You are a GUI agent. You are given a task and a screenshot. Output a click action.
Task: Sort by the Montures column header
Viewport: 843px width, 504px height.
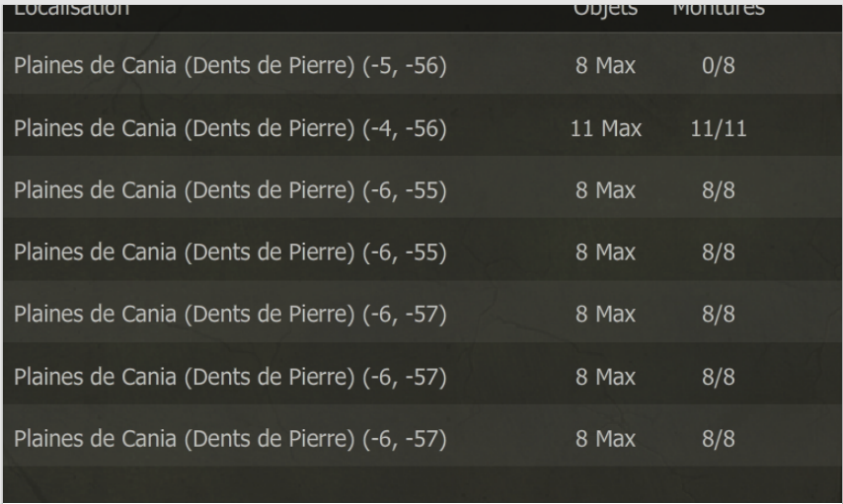(x=719, y=10)
